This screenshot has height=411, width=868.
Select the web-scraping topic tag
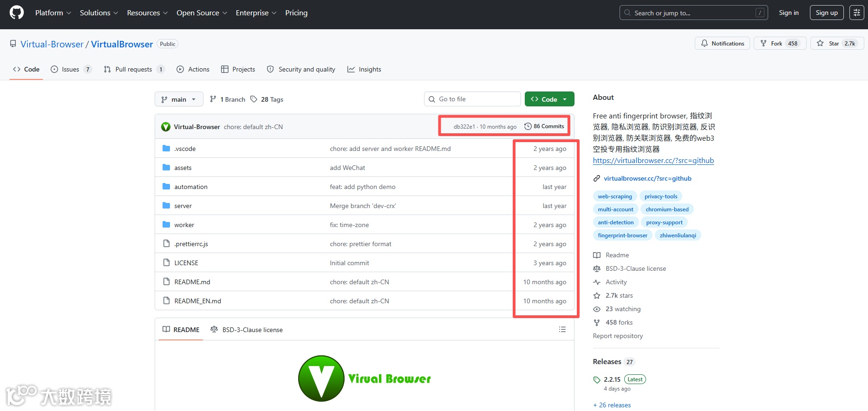[x=615, y=196]
